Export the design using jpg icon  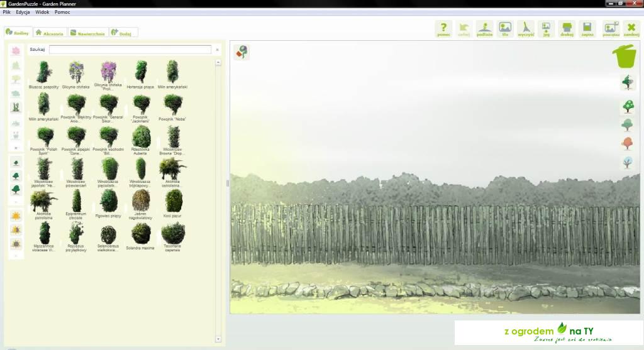click(x=546, y=29)
